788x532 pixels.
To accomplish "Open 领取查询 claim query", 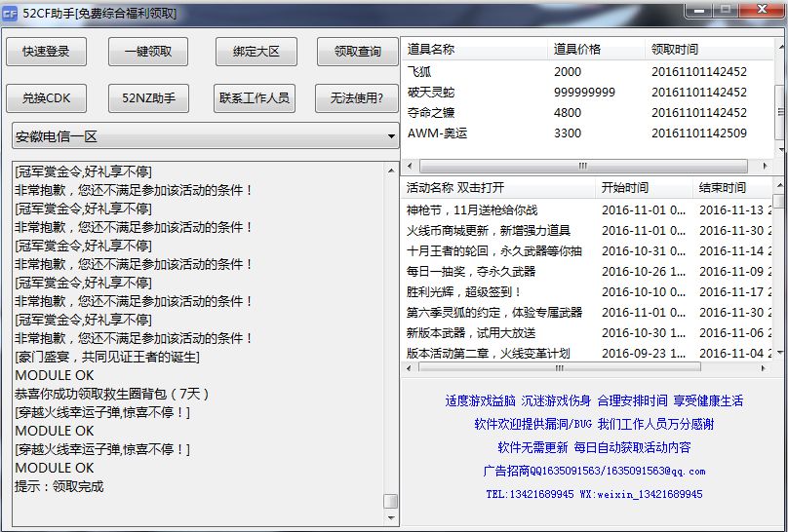I will 357,52.
